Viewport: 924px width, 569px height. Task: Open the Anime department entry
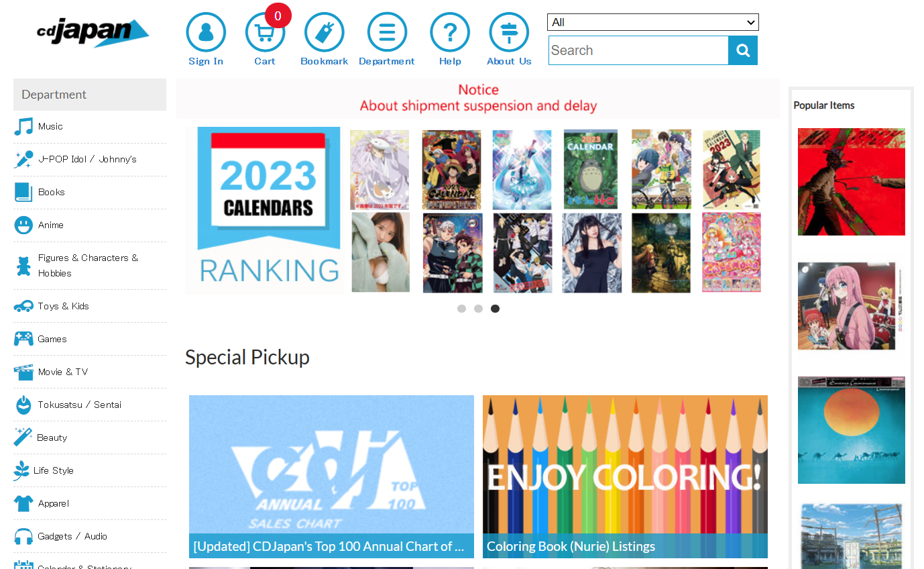coord(90,225)
